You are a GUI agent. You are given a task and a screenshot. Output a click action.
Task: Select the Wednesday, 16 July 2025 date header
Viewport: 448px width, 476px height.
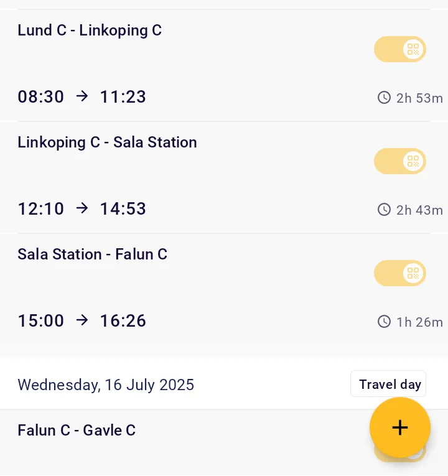click(106, 385)
